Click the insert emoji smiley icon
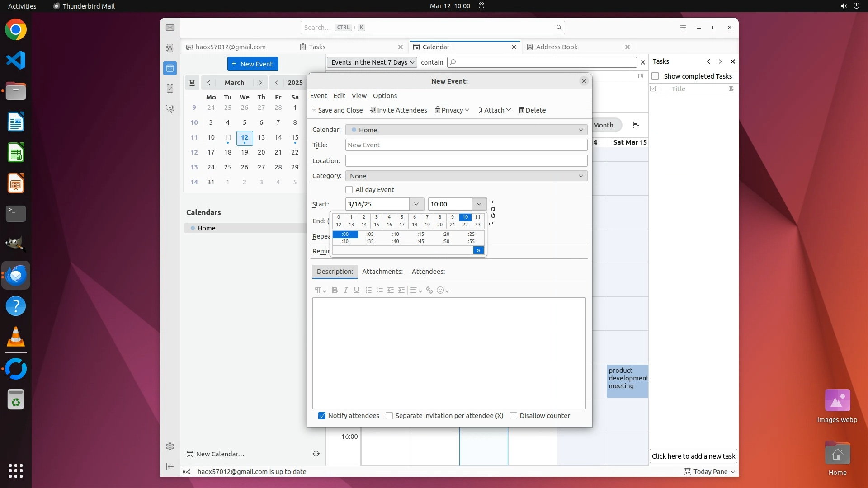Screen dimensions: 868x488 click(x=440, y=291)
